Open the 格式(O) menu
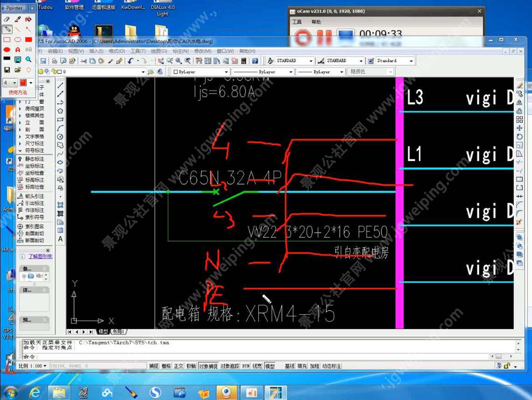 click(117, 51)
